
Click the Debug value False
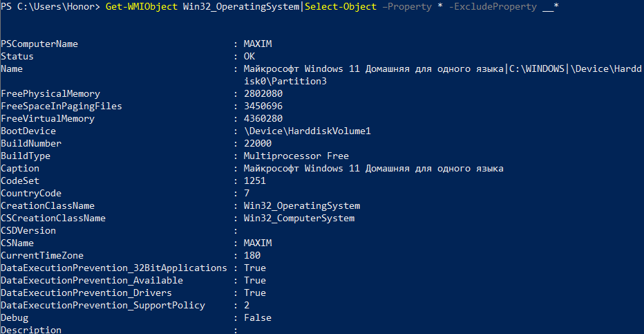(258, 317)
